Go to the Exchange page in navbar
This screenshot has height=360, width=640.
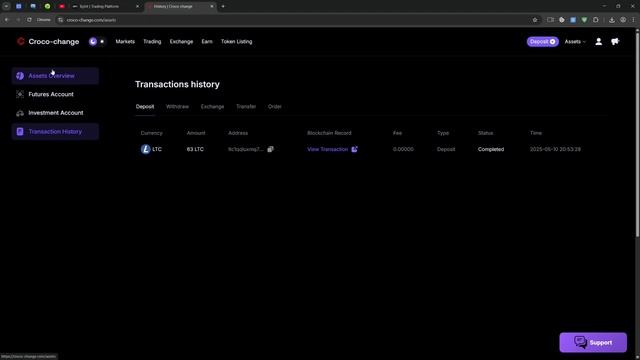tap(181, 42)
